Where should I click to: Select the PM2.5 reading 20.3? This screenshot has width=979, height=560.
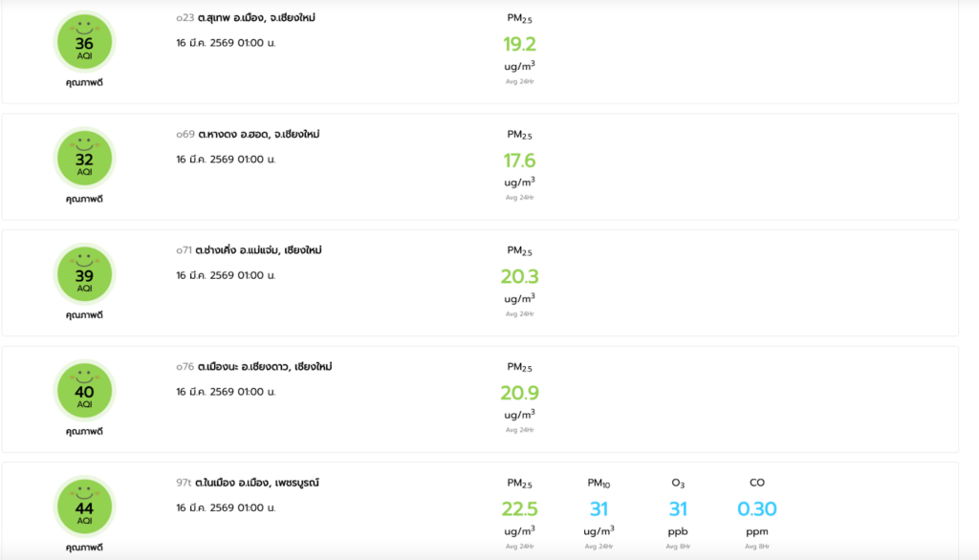click(519, 277)
